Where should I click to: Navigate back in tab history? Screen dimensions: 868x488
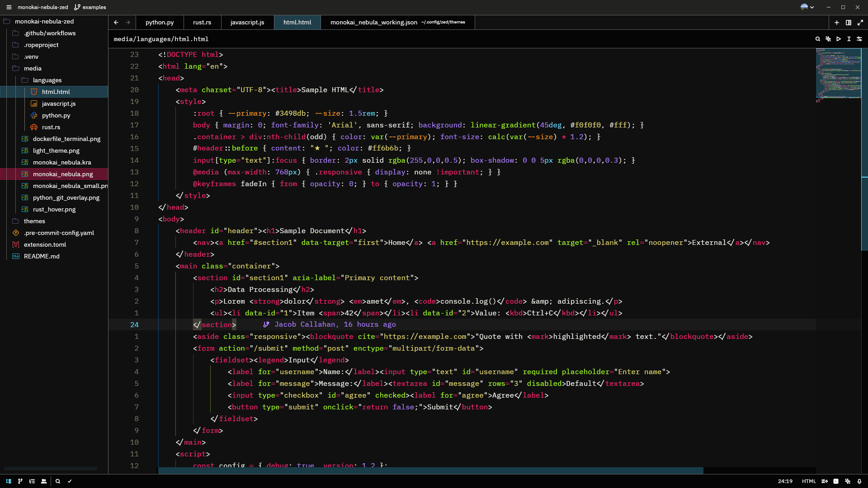click(x=116, y=23)
